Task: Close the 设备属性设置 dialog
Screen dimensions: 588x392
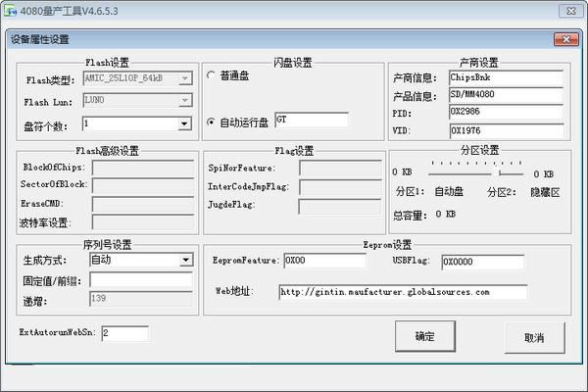Action: 566,39
